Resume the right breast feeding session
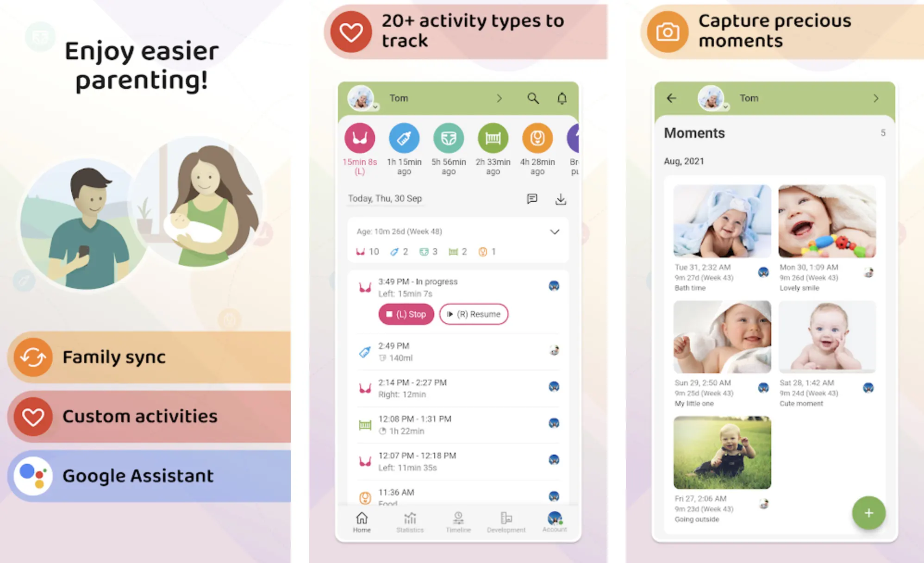924x563 pixels. click(x=474, y=313)
